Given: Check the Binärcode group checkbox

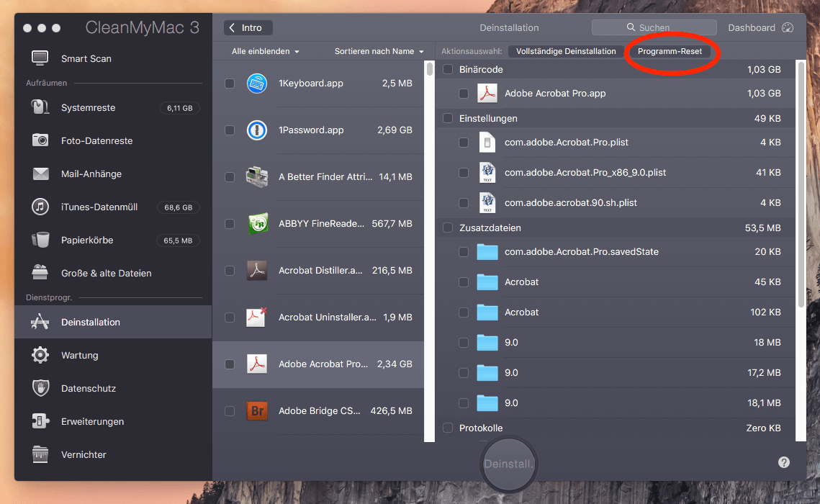Looking at the screenshot, I should [x=448, y=69].
